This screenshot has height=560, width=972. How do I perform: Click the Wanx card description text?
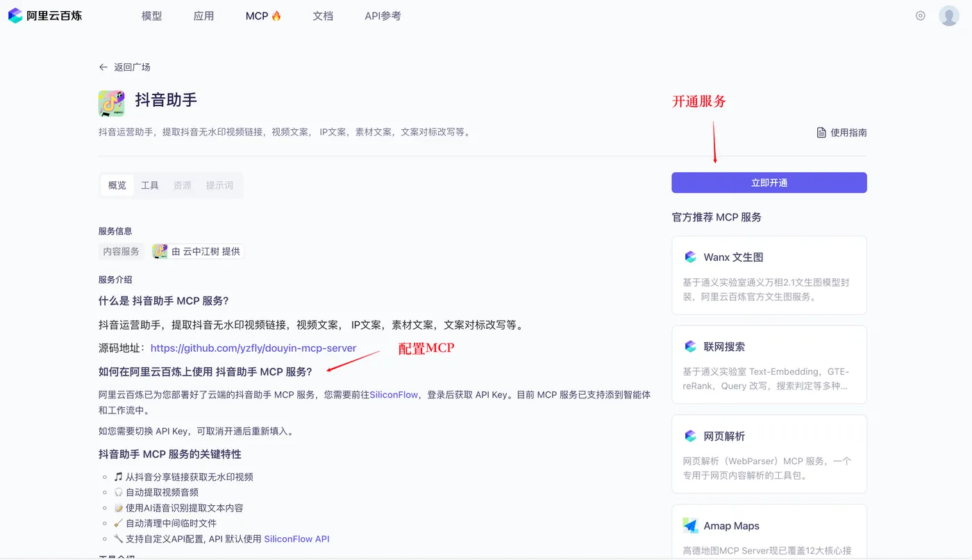766,290
